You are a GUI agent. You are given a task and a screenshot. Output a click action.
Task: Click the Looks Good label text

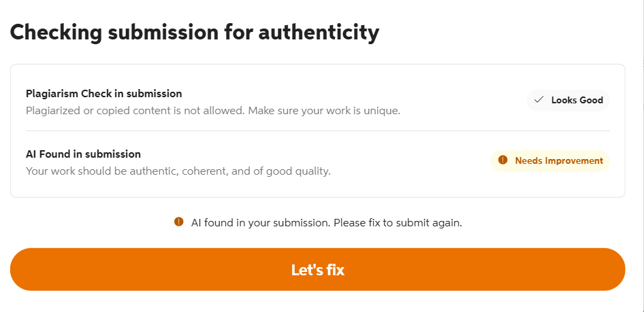point(577,100)
